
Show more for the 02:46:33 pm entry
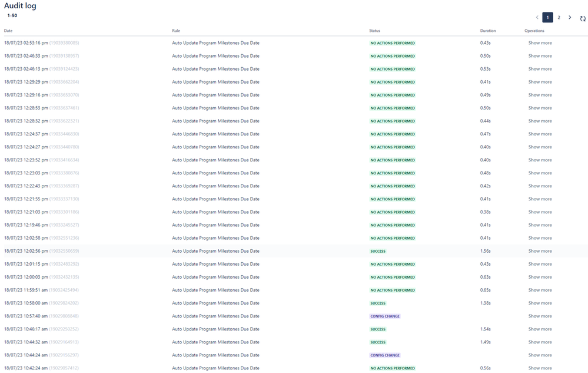[x=540, y=56]
